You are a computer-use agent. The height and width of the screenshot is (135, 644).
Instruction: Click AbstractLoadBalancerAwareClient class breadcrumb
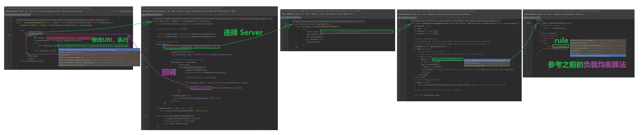pyautogui.click(x=50, y=11)
